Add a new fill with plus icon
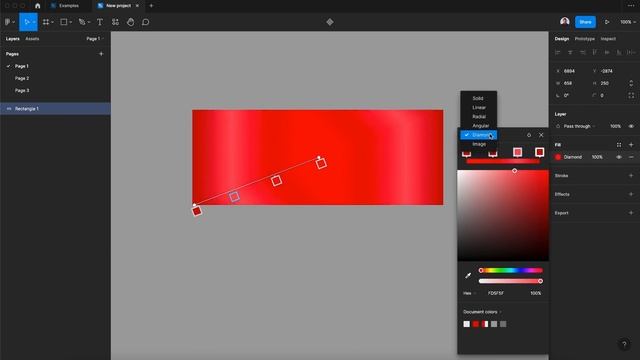The image size is (640, 360). [631, 145]
